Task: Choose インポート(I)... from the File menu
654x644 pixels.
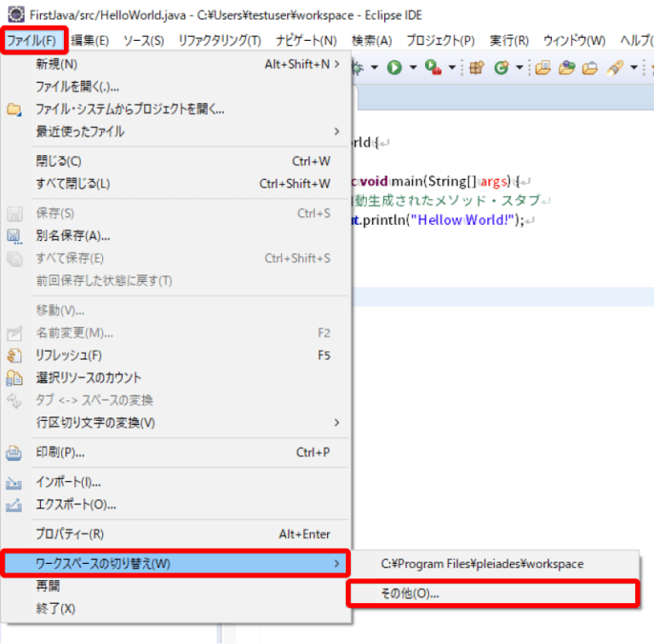Action: [68, 482]
